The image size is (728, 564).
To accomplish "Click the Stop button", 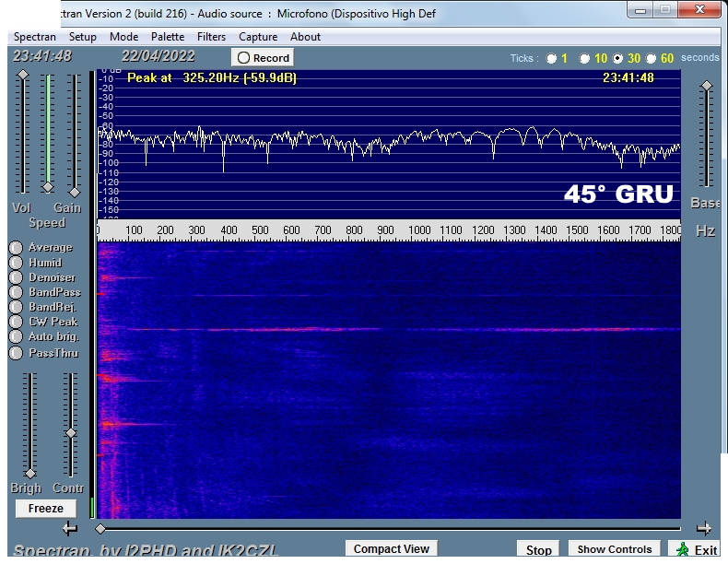I will click(x=538, y=549).
